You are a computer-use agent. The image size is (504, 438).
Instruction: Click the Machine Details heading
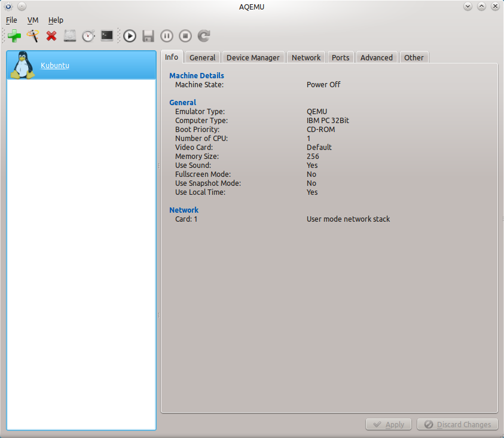click(x=197, y=75)
